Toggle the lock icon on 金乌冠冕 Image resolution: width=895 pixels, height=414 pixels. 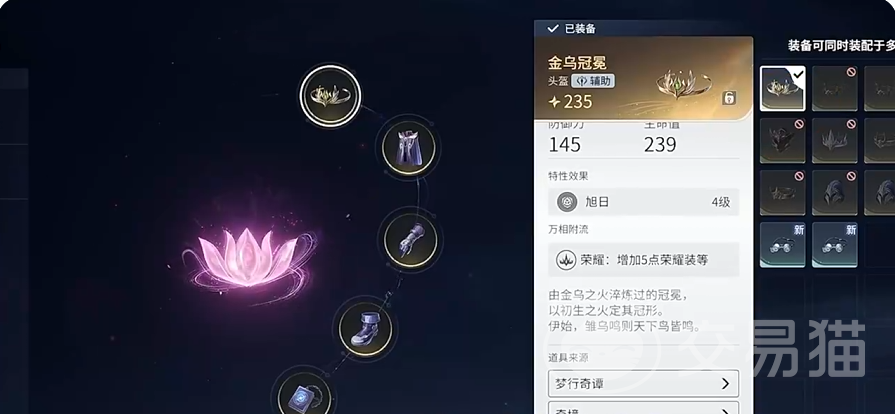(x=729, y=98)
